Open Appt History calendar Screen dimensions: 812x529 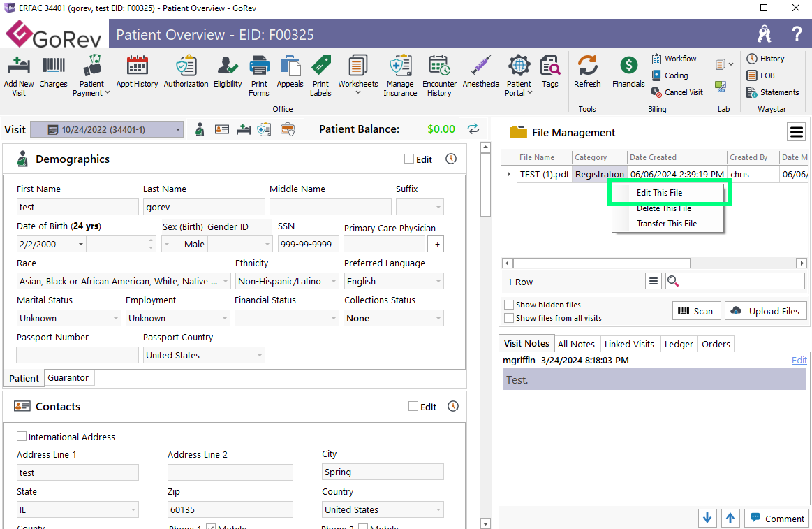pos(138,72)
